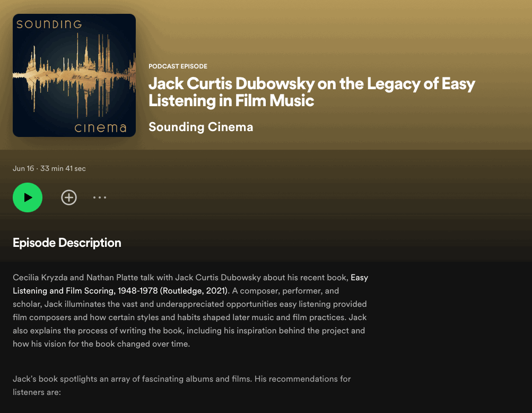
Task: Click "listeners are:" line of text
Action: [37, 392]
